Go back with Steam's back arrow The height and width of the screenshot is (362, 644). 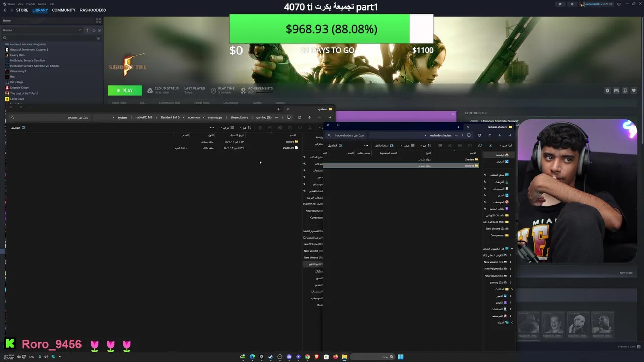[5, 10]
